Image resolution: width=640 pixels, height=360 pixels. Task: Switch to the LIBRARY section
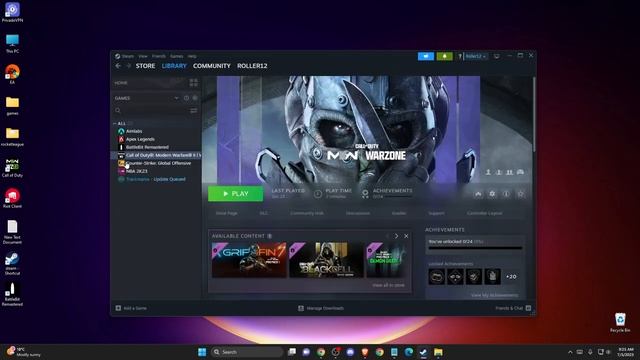pyautogui.click(x=174, y=66)
